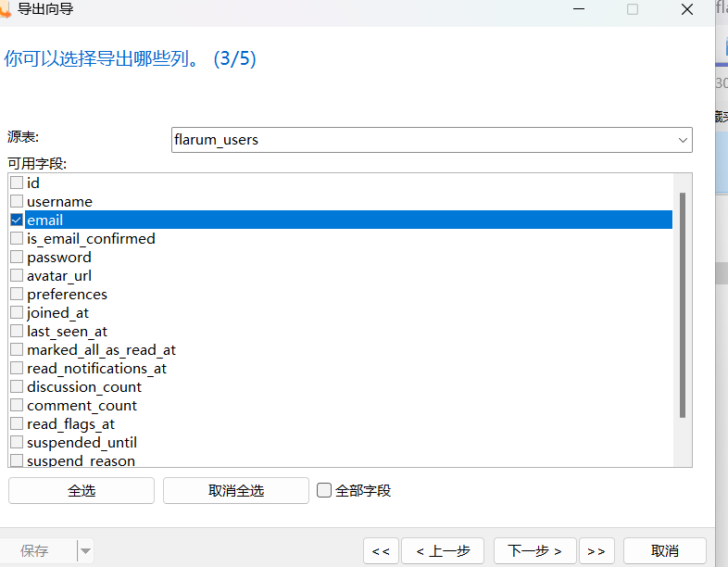Minimize the 导出向导 window
The width and height of the screenshot is (728, 567).
[x=579, y=9]
